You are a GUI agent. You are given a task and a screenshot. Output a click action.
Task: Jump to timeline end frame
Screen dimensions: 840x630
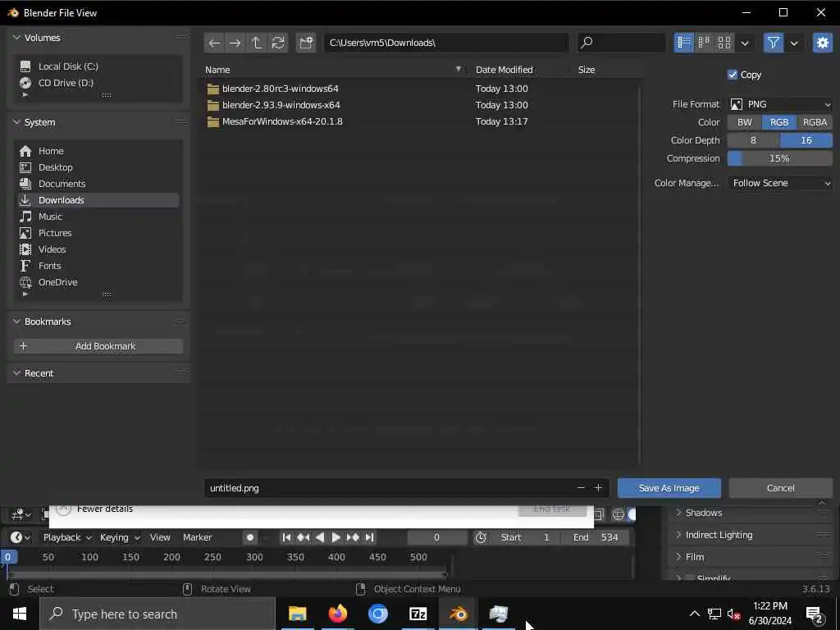[x=369, y=537]
